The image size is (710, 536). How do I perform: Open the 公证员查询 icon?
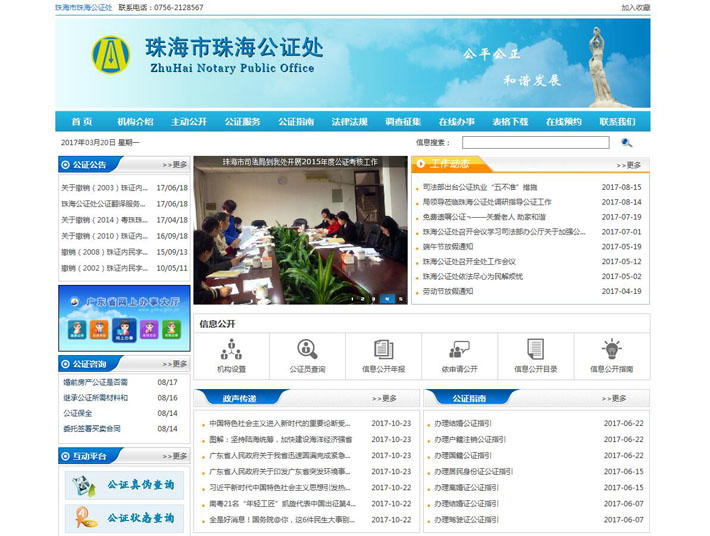[307, 356]
